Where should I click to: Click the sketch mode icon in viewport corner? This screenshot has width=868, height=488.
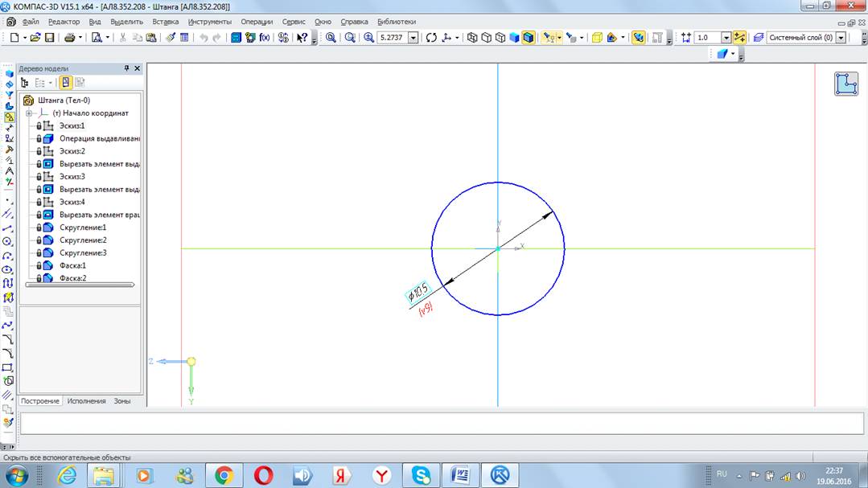(845, 84)
